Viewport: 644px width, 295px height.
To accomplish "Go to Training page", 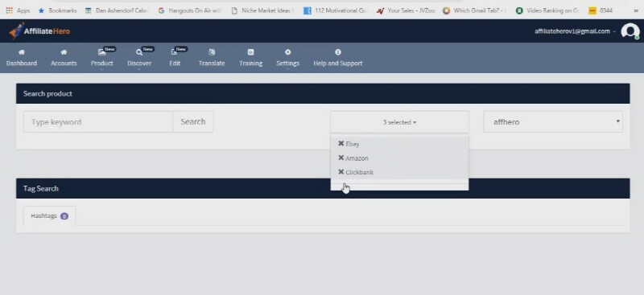I will click(x=250, y=64).
